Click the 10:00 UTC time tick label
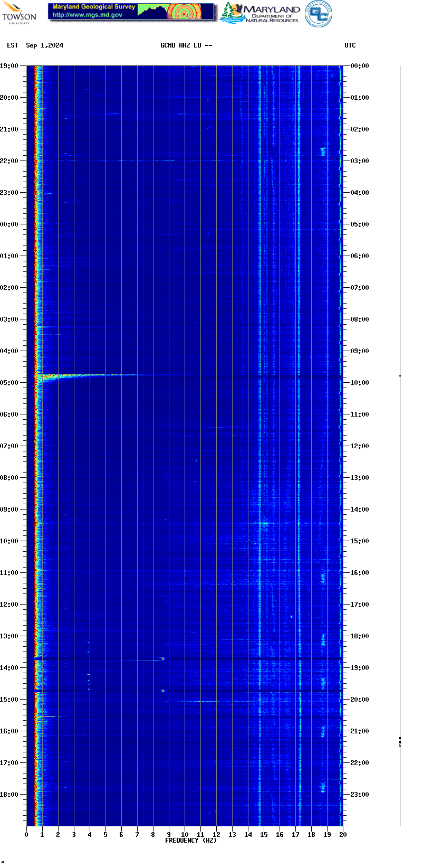This screenshot has height=868, width=423. [359, 383]
